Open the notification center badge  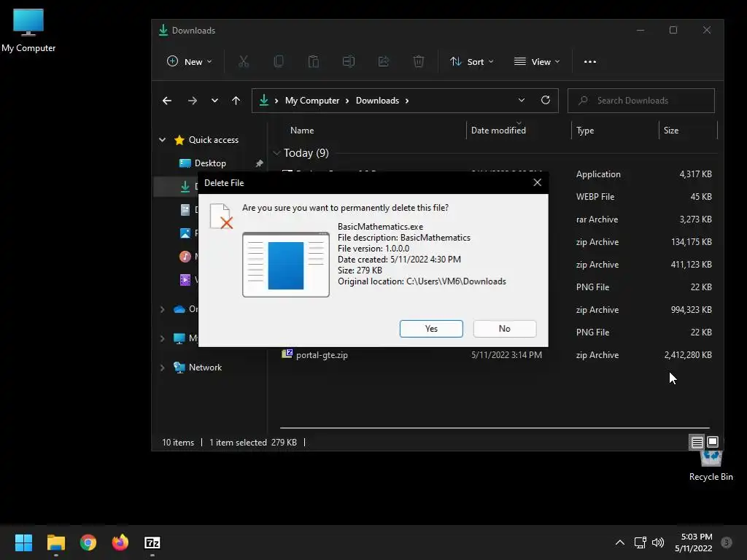click(727, 542)
